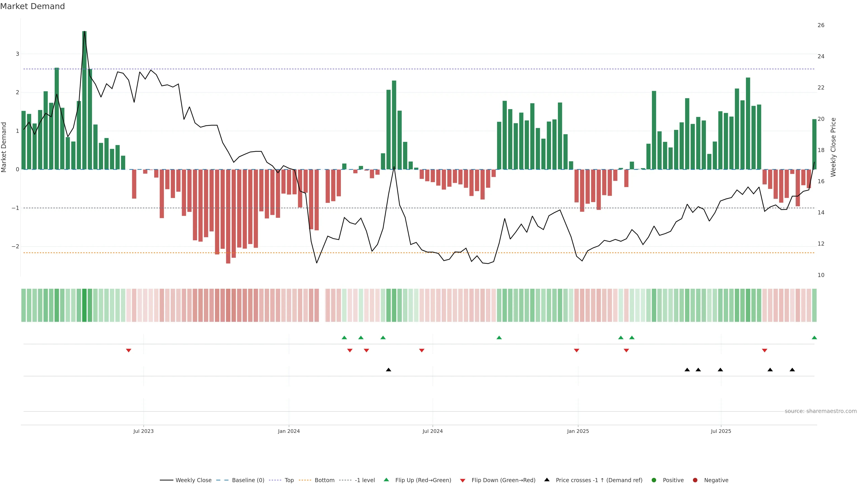Toggle the -1 level legend entry
Screen dimensions: 868x488
click(x=365, y=480)
